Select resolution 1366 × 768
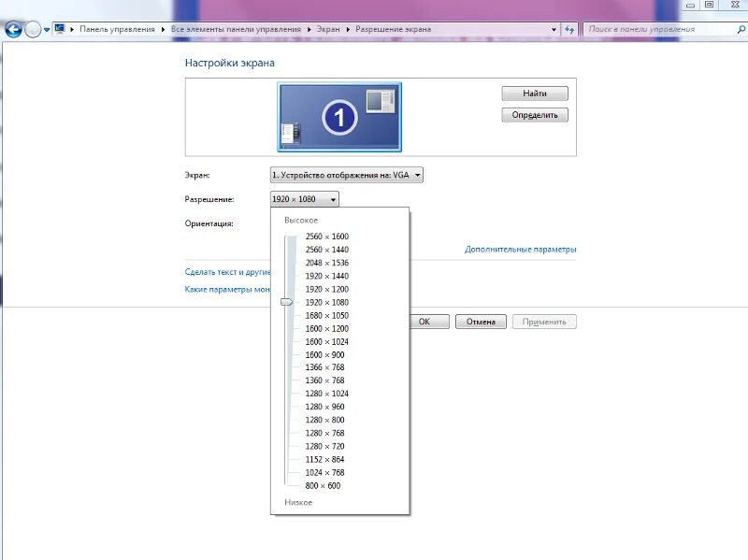 [x=324, y=367]
